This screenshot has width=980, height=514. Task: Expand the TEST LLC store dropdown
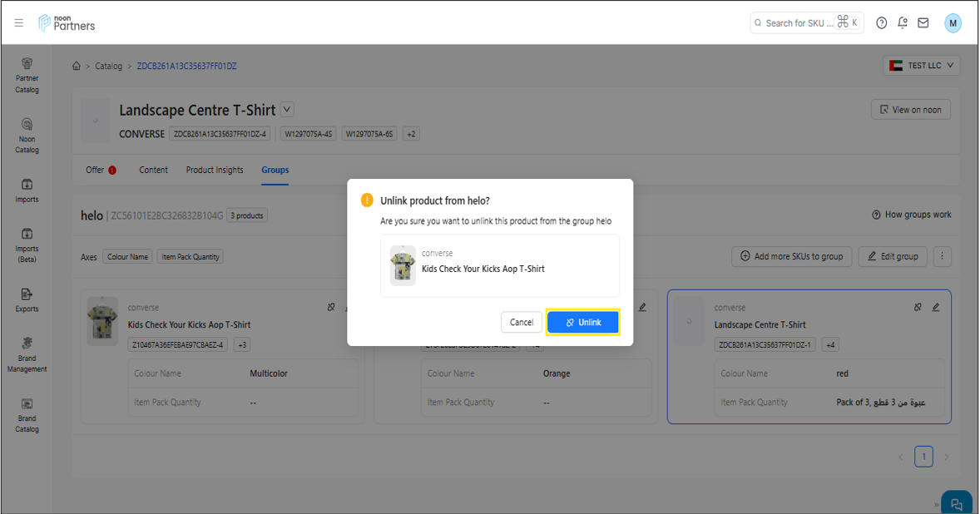pos(923,66)
